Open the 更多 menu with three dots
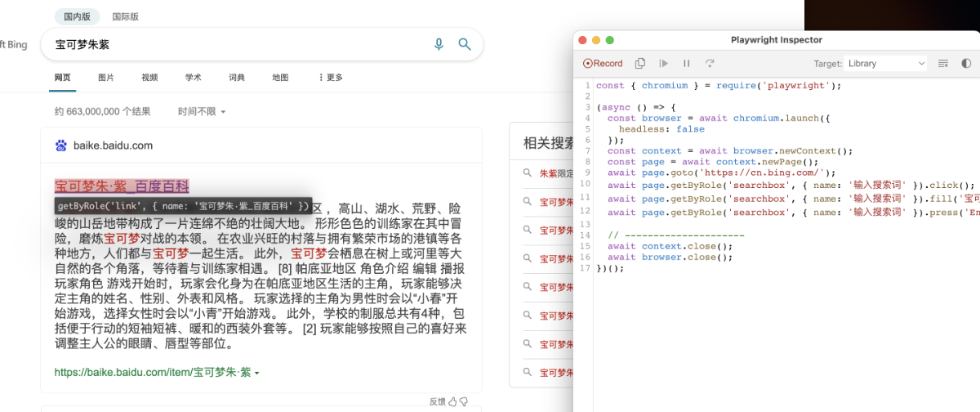This screenshot has height=412, width=980. pos(331,78)
